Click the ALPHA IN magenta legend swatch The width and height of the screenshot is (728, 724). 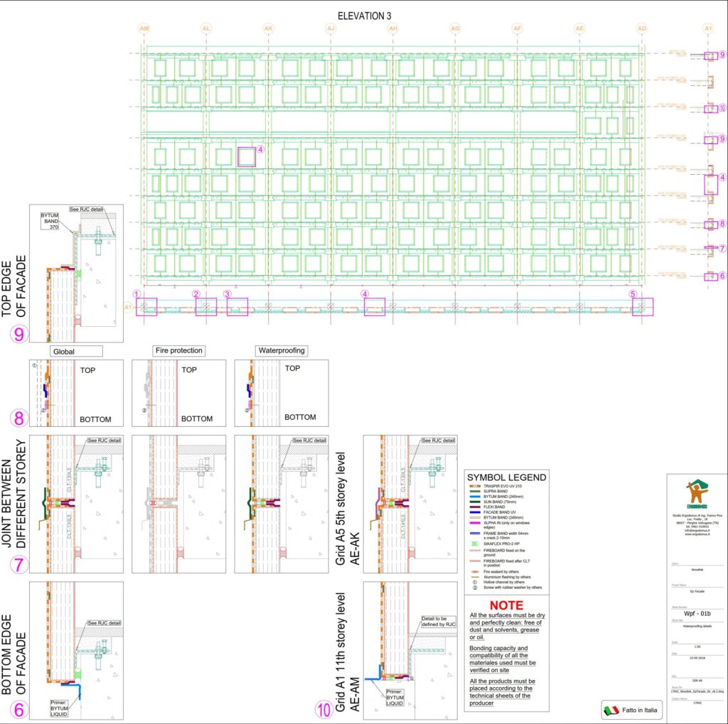click(x=475, y=523)
